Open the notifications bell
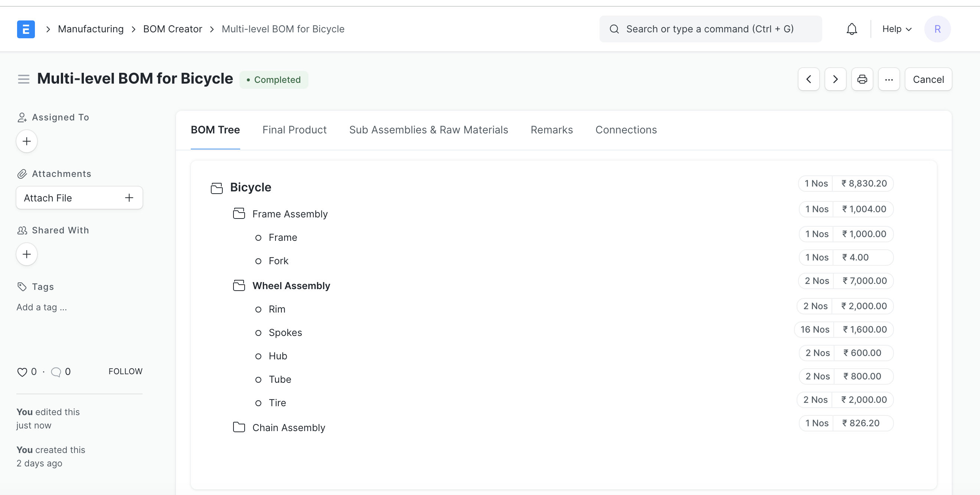980x495 pixels. pos(852,29)
